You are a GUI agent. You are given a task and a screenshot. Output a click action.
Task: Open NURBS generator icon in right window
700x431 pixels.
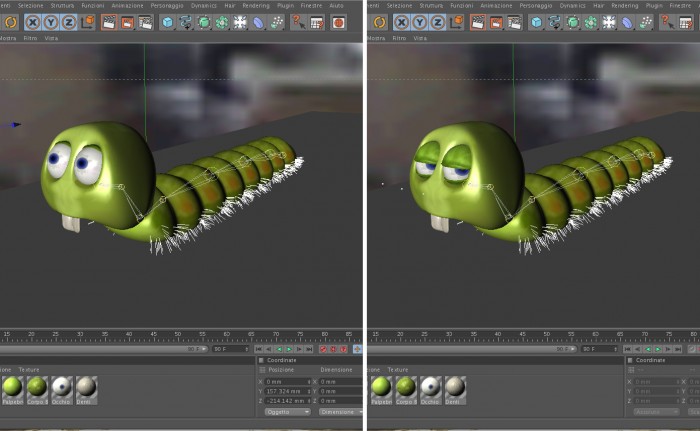click(572, 22)
